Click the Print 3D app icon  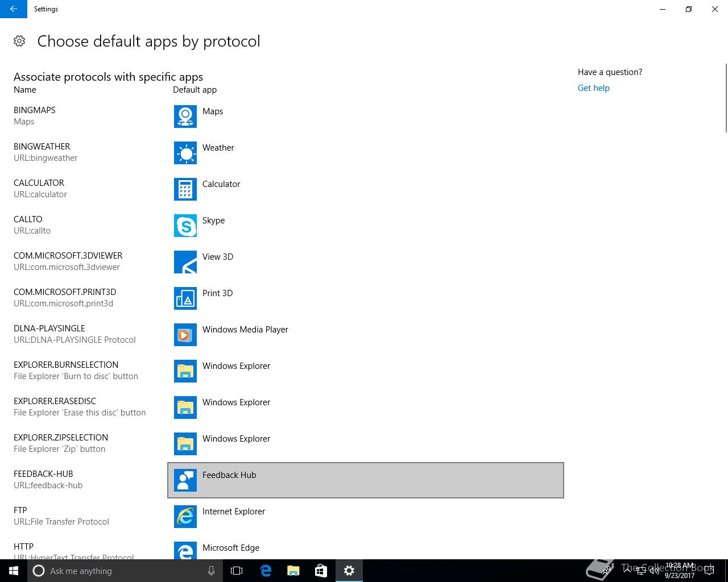pyautogui.click(x=185, y=298)
